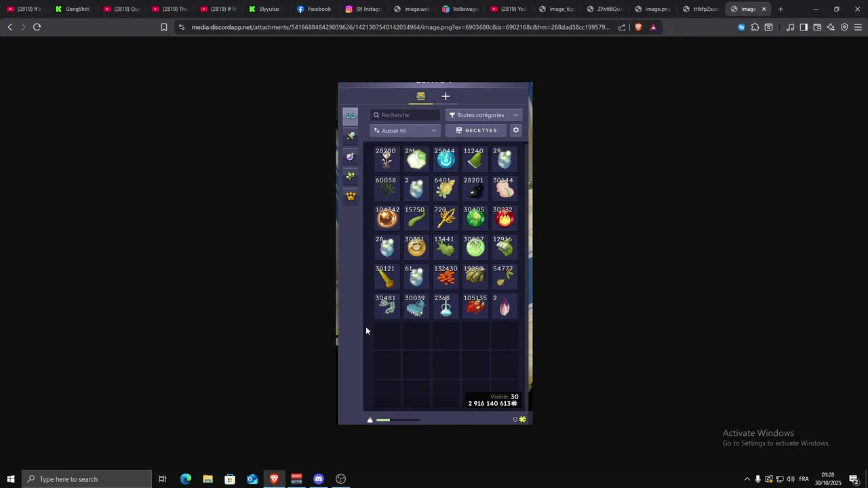Select the leaf resources filter in sidebar

point(350,176)
